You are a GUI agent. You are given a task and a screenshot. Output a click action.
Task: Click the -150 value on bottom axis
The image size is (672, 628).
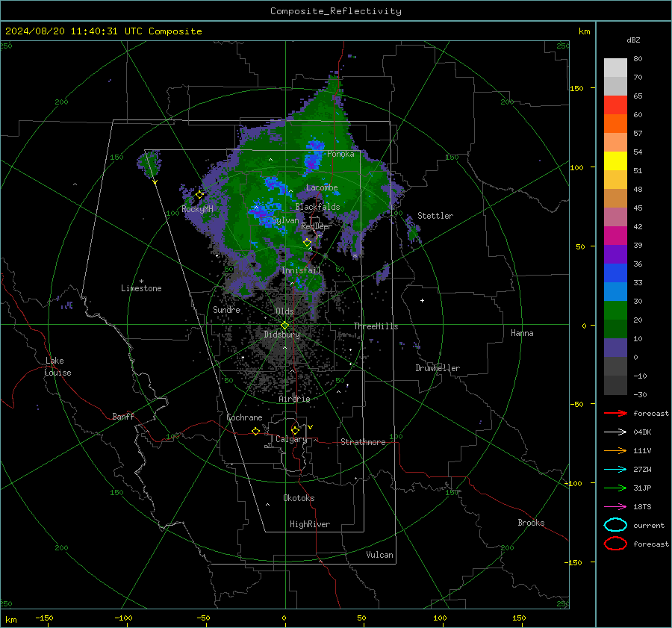[44, 618]
